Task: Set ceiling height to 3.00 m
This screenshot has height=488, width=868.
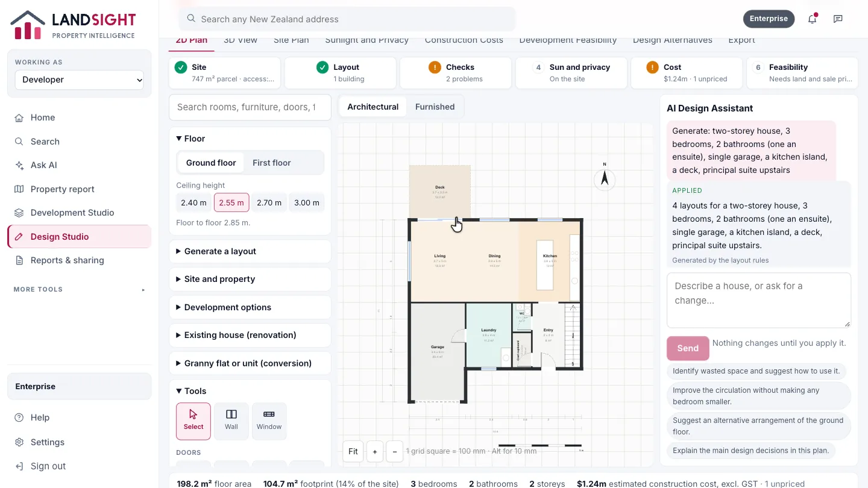Action: (x=306, y=202)
